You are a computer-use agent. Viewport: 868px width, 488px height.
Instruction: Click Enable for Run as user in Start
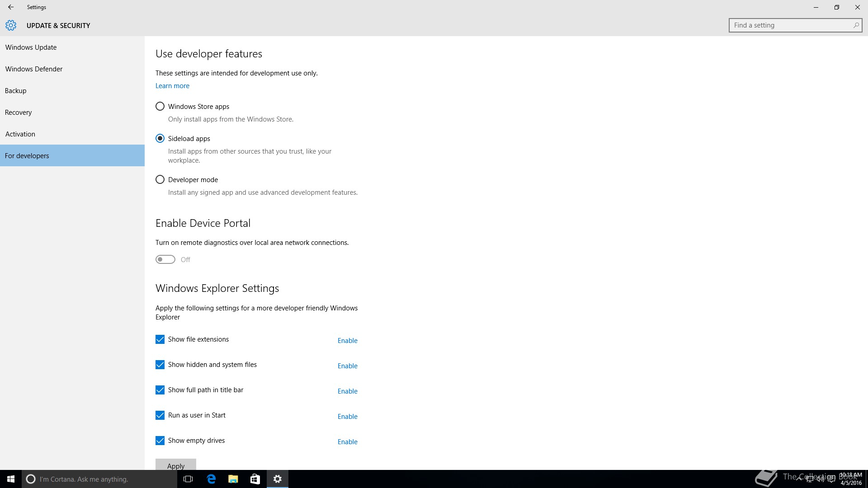click(348, 417)
